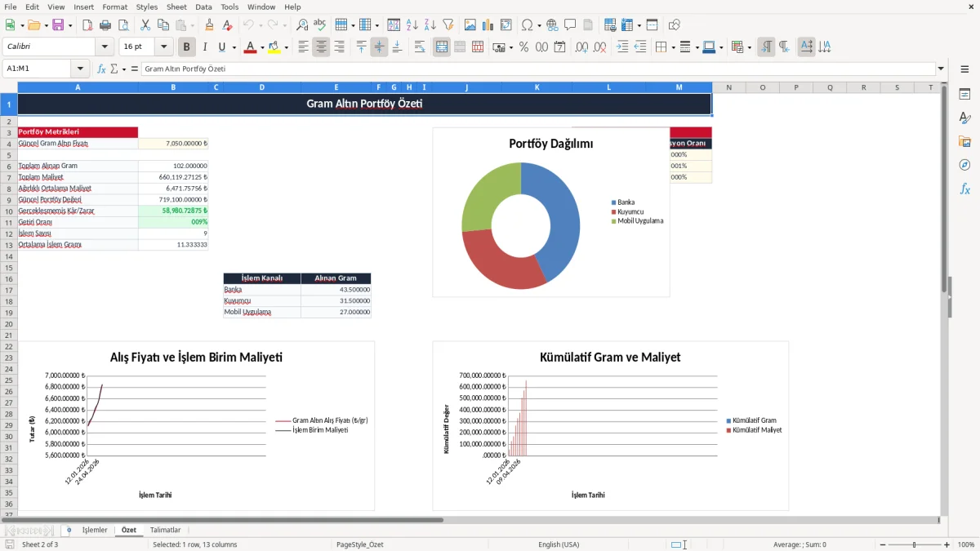This screenshot has height=551, width=980.
Task: Click English (USA) language in status bar
Action: point(559,544)
